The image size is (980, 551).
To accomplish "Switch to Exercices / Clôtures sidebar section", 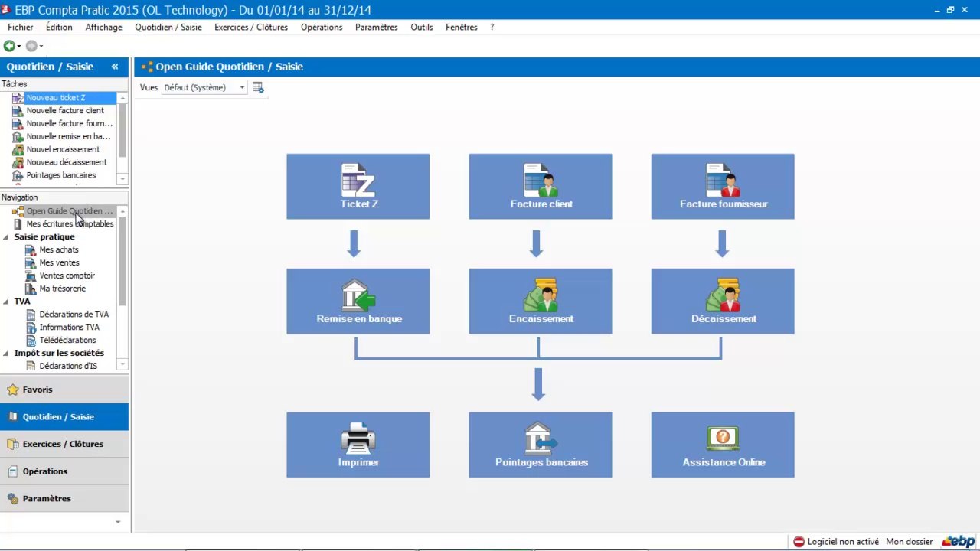I will pyautogui.click(x=64, y=444).
